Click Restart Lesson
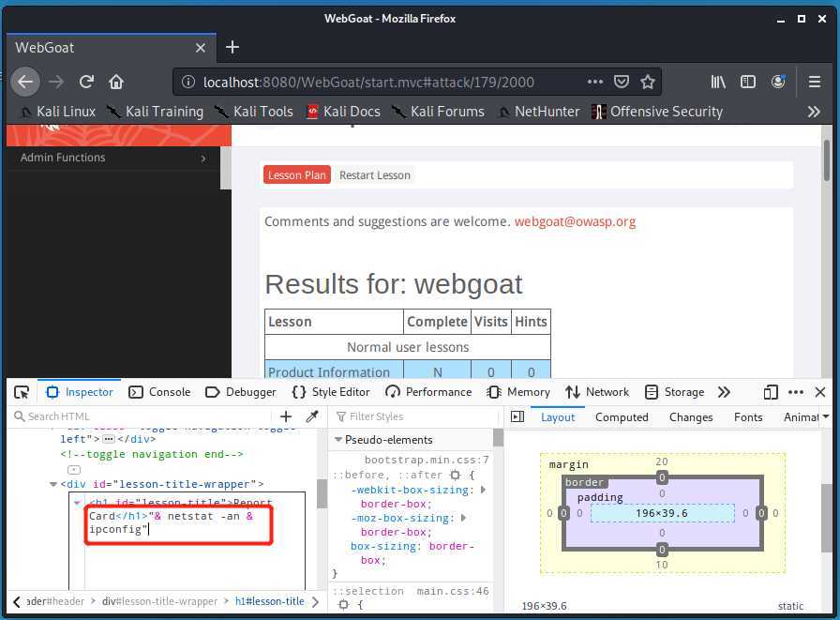840x620 pixels. coord(374,175)
